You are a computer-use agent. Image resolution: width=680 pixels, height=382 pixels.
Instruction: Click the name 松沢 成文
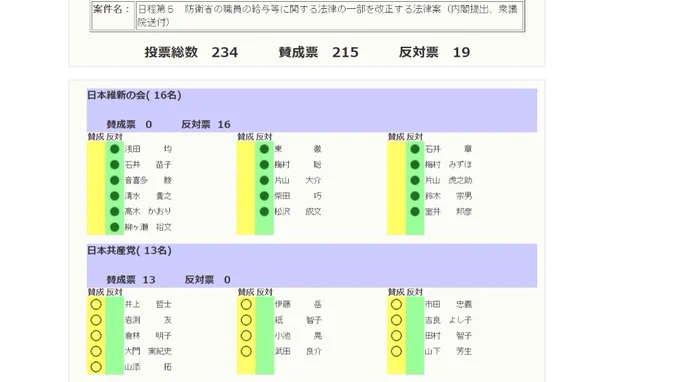[x=298, y=212]
